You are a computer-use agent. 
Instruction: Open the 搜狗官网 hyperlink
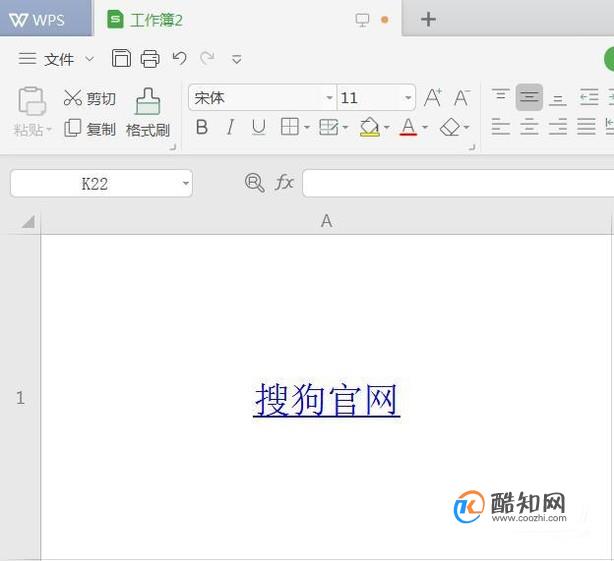click(327, 399)
